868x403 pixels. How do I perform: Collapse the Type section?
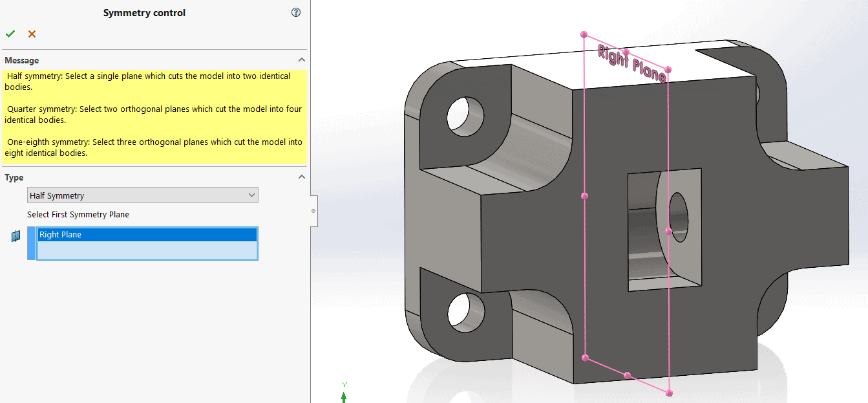pyautogui.click(x=301, y=177)
